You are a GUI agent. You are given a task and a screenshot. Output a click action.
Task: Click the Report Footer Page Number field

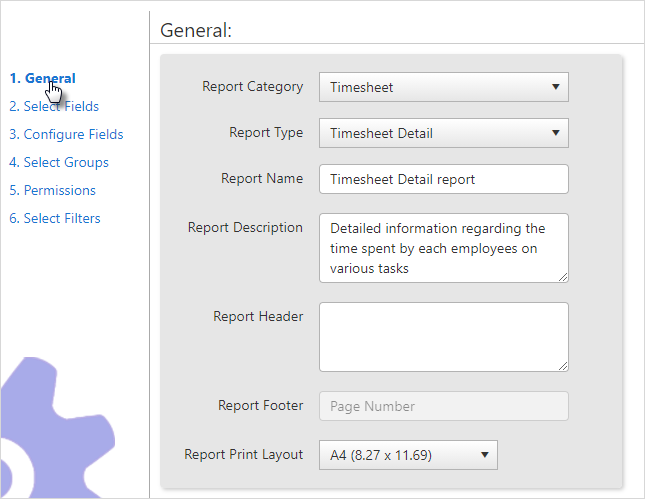pyautogui.click(x=444, y=406)
